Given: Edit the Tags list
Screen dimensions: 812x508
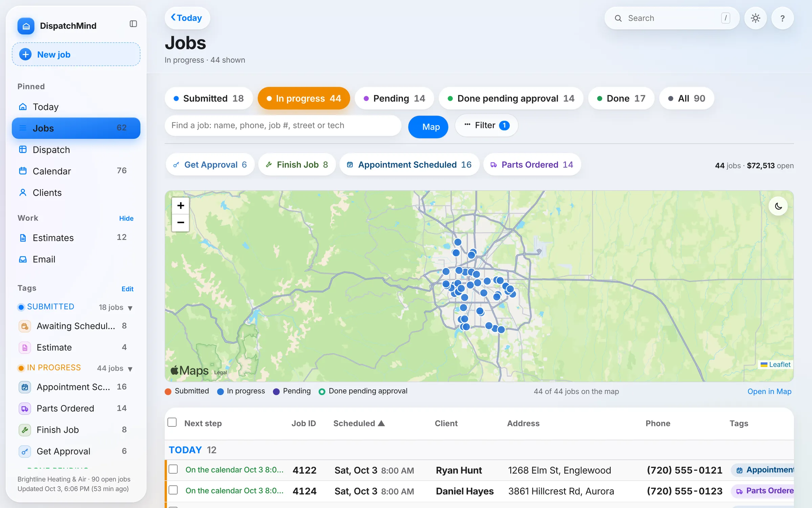Looking at the screenshot, I should (x=128, y=289).
